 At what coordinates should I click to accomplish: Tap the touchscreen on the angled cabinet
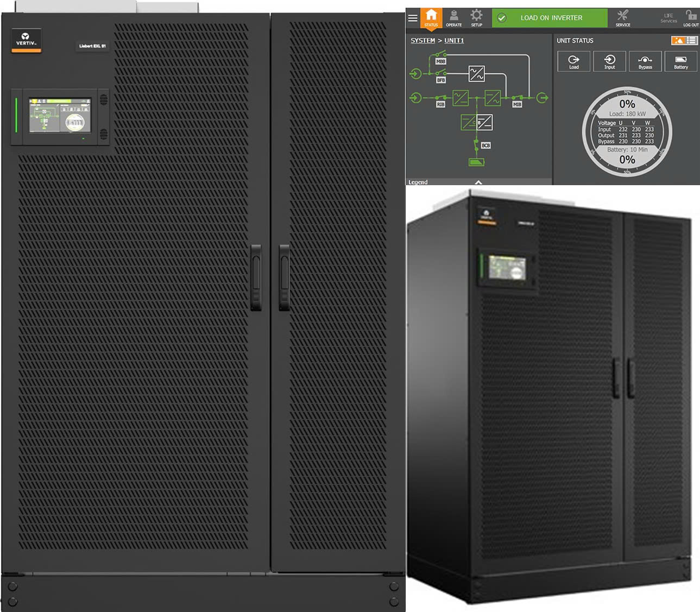click(507, 268)
